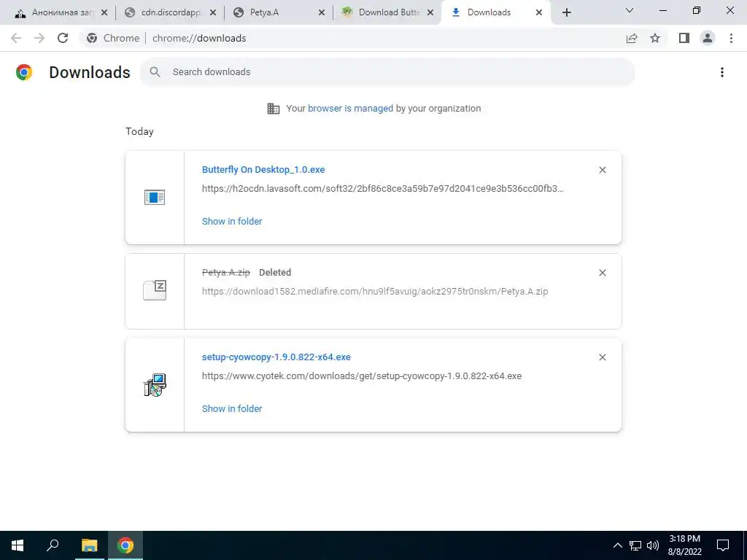The height and width of the screenshot is (560, 747).
Task: Click Chrome icon in taskbar
Action: 125,545
